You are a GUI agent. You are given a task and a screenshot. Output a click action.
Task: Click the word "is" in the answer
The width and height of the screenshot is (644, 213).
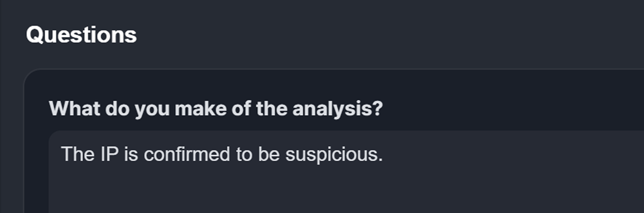pyautogui.click(x=131, y=155)
